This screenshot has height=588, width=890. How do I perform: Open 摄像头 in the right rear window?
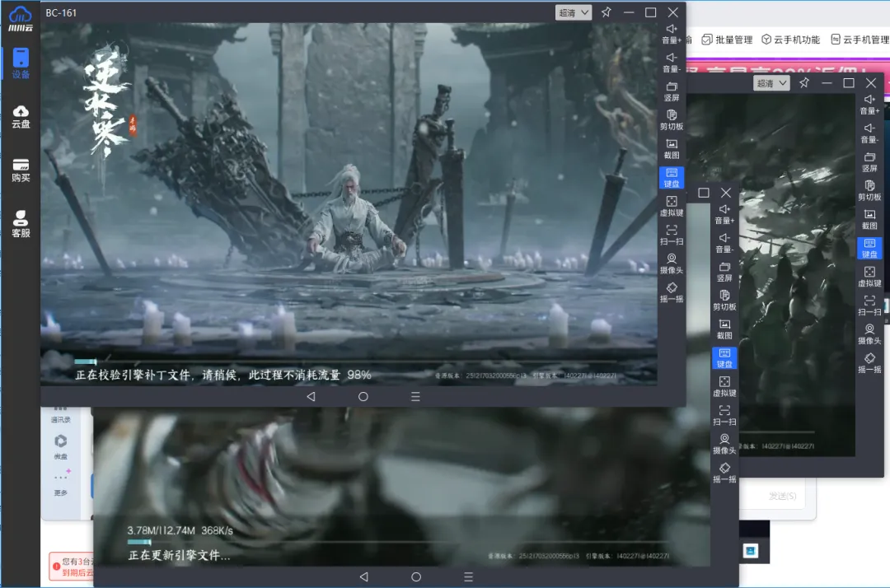coord(869,334)
